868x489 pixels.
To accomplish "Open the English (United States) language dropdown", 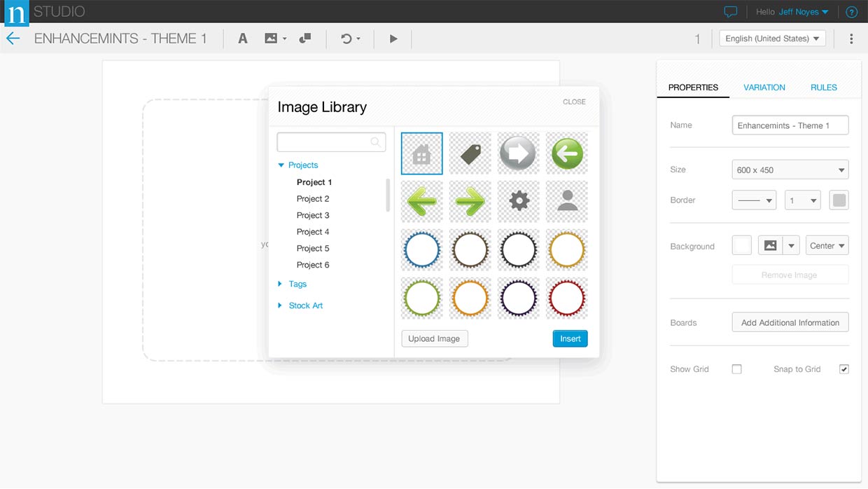I will (773, 39).
